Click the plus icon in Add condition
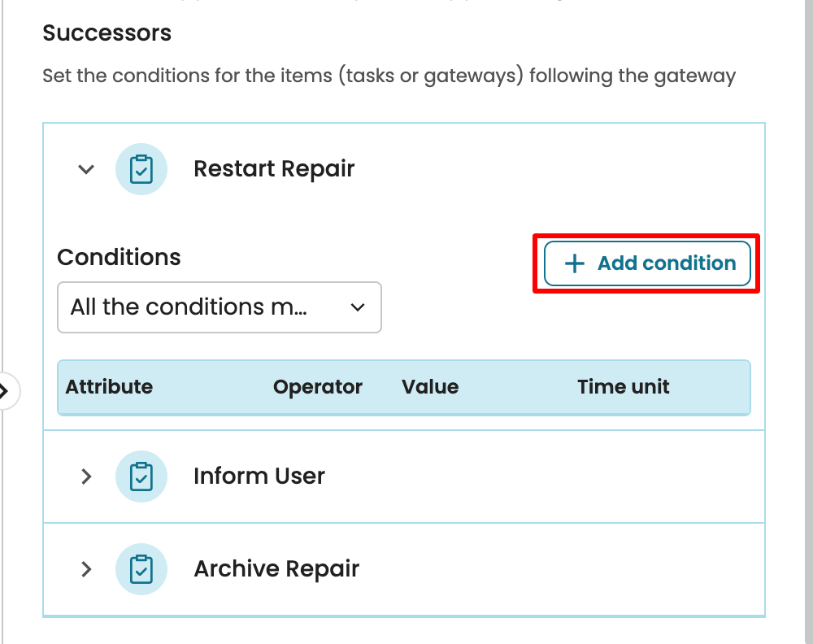 pos(575,263)
